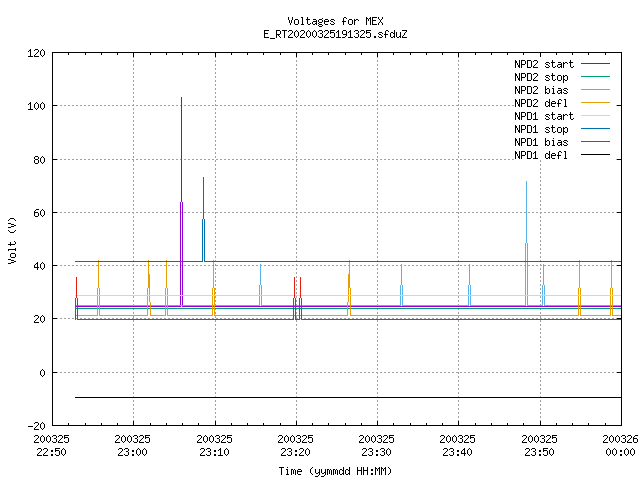Click the 23:50 x-axis time label
Viewport: 640px width, 480px height.
tap(540, 452)
